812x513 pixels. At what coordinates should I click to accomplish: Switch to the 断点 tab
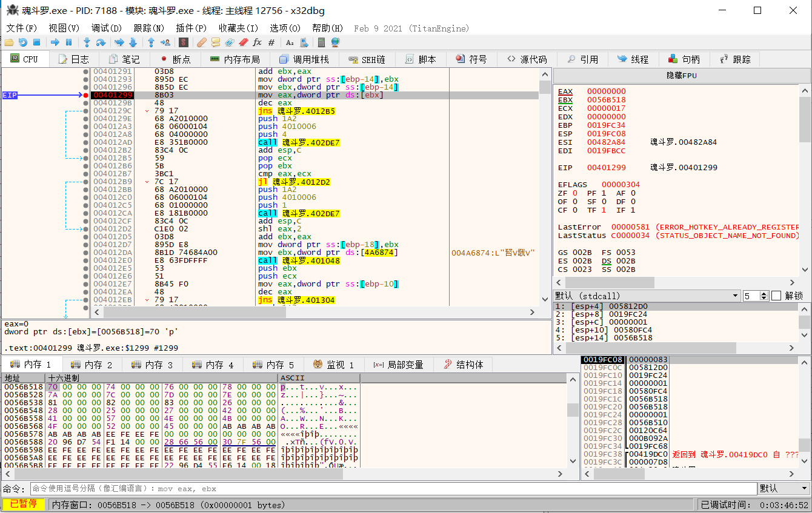(x=175, y=59)
